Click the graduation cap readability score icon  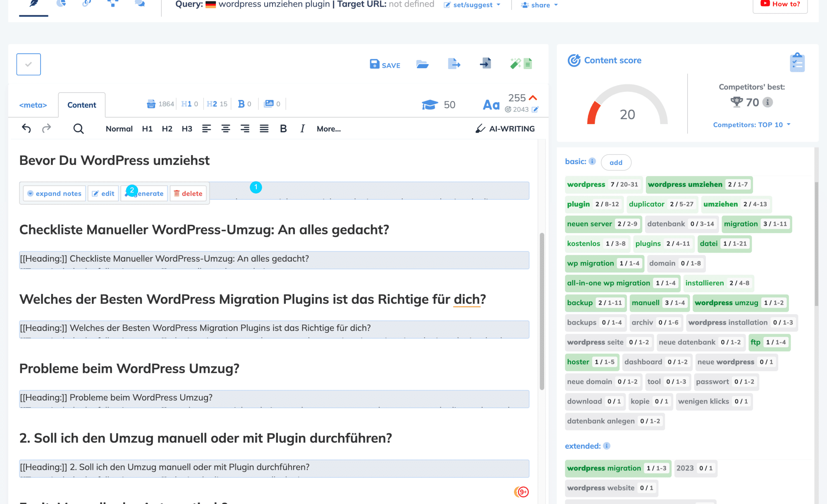430,105
